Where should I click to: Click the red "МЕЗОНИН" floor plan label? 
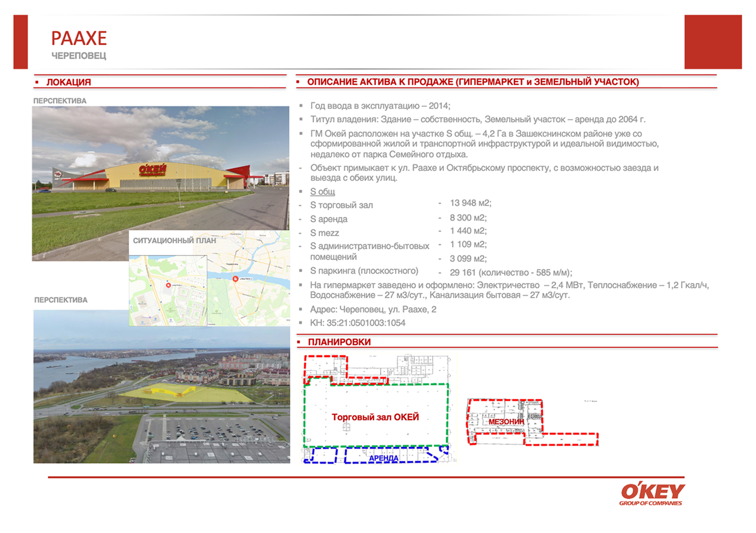pos(506,422)
